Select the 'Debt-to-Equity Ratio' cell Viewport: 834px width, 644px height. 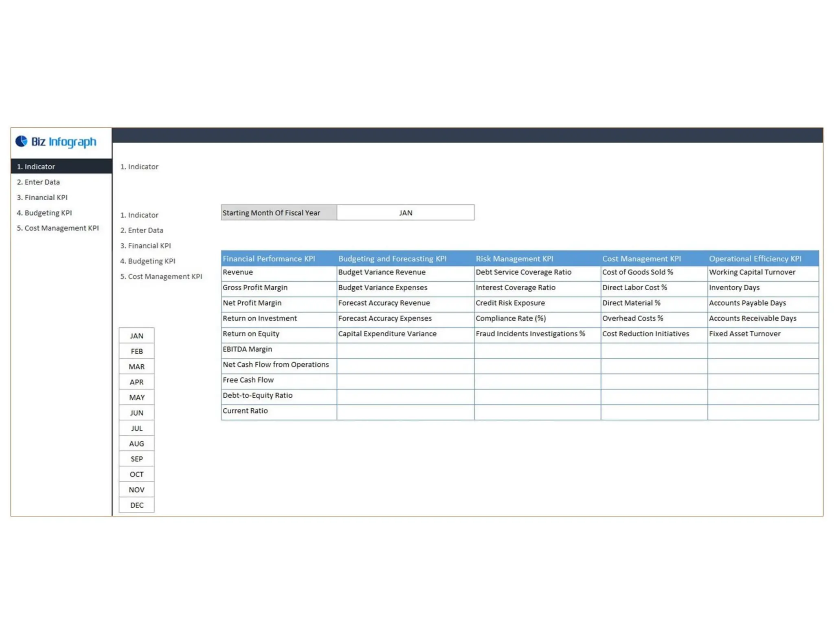click(279, 396)
